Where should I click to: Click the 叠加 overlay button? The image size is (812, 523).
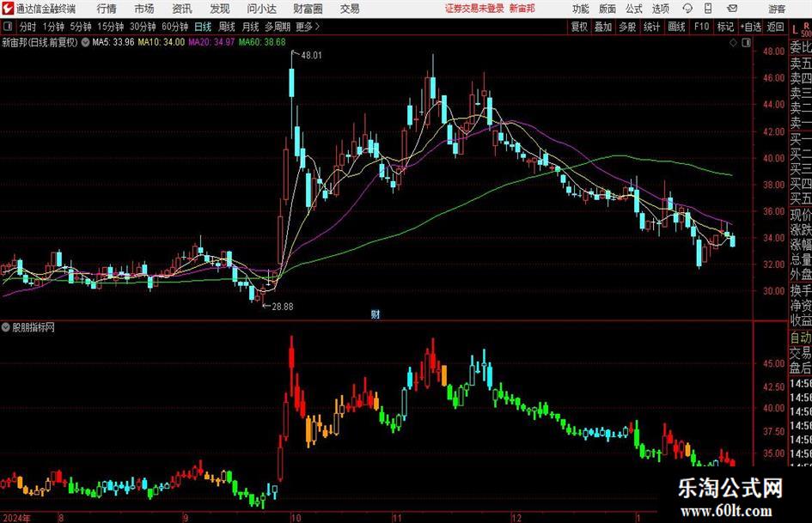point(603,27)
